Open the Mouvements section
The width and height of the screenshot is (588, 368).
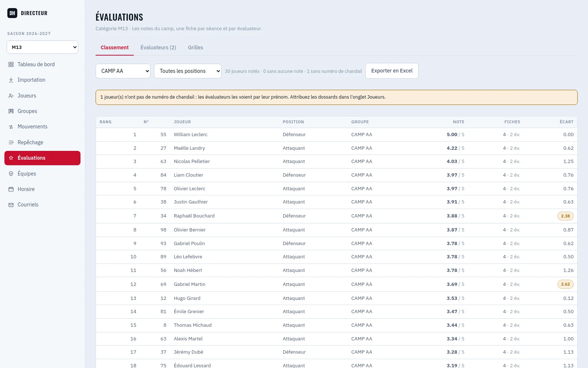click(x=42, y=127)
